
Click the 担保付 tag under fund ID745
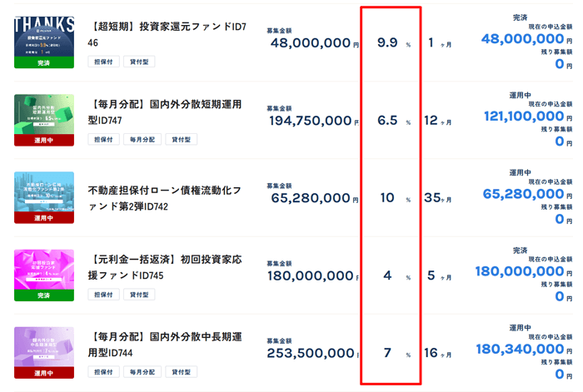pos(103,295)
